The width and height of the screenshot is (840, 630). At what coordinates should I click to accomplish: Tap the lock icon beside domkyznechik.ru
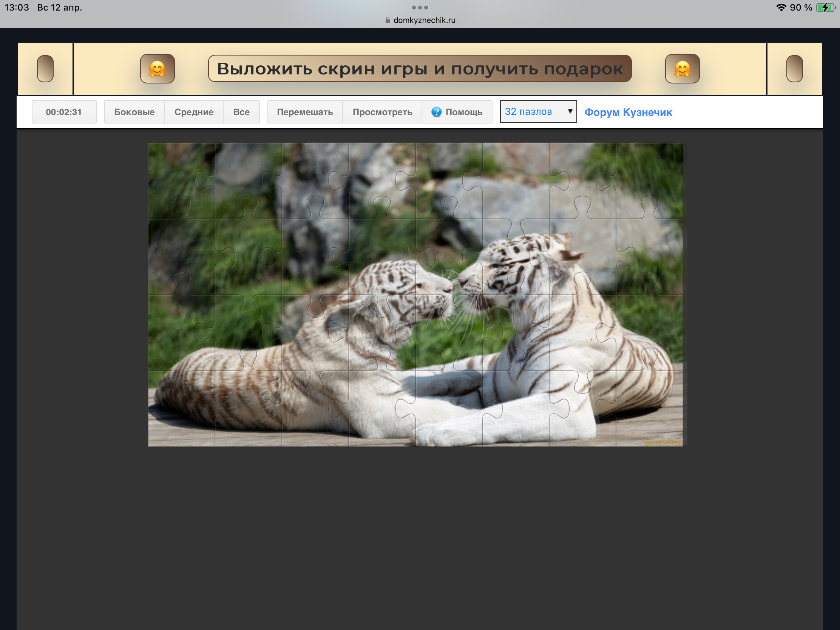pyautogui.click(x=388, y=20)
